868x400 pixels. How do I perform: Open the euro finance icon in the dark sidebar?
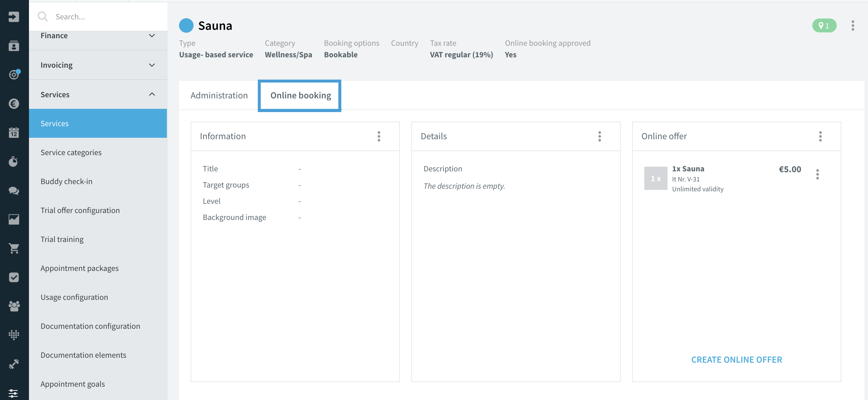(x=14, y=104)
